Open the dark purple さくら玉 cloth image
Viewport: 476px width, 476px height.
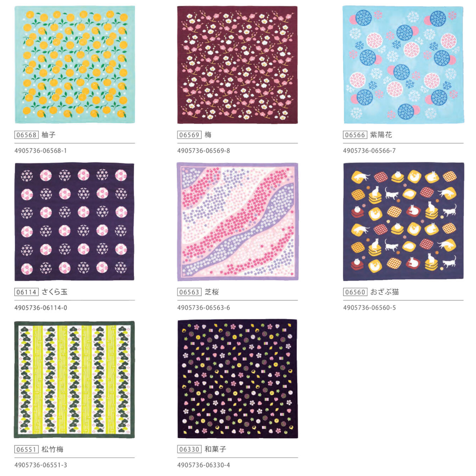point(74,222)
